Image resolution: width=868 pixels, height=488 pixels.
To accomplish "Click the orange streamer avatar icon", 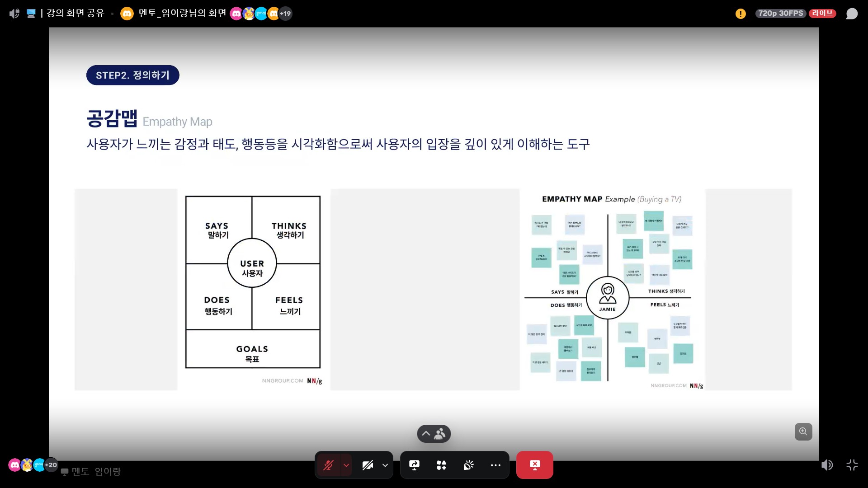I will [x=127, y=14].
